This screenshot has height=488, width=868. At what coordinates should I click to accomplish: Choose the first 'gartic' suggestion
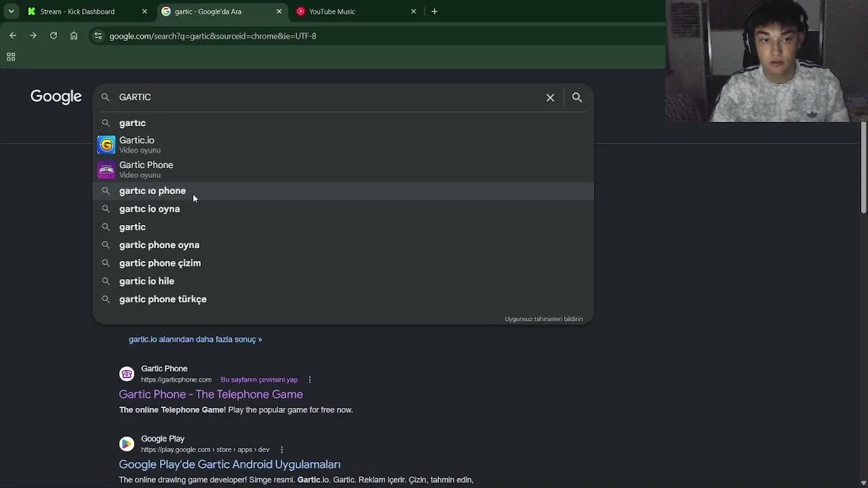pyautogui.click(x=343, y=123)
